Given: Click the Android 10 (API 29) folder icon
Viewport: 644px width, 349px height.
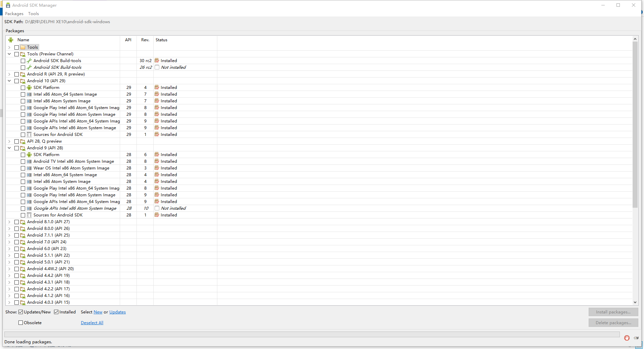Looking at the screenshot, I should (23, 81).
